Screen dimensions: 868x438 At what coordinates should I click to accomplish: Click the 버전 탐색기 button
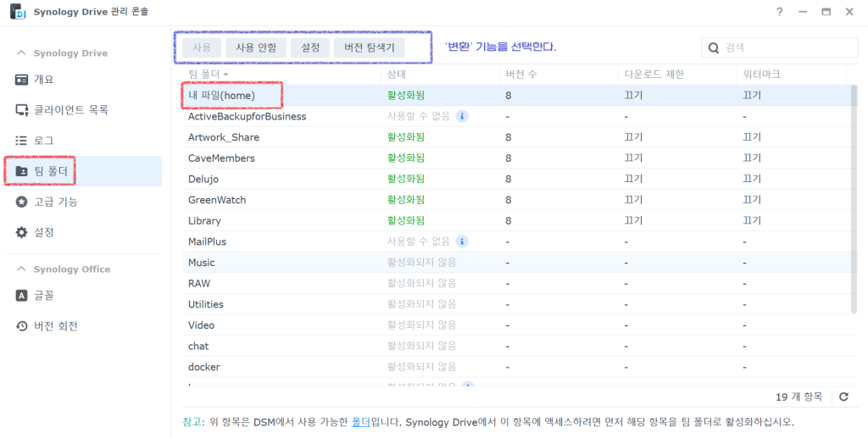[x=370, y=47]
